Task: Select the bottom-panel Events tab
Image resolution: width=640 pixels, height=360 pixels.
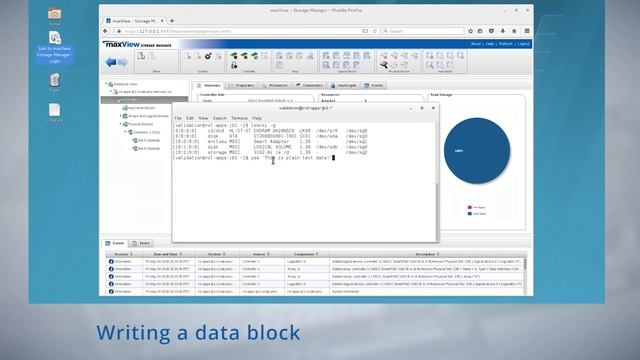Action: click(115, 243)
